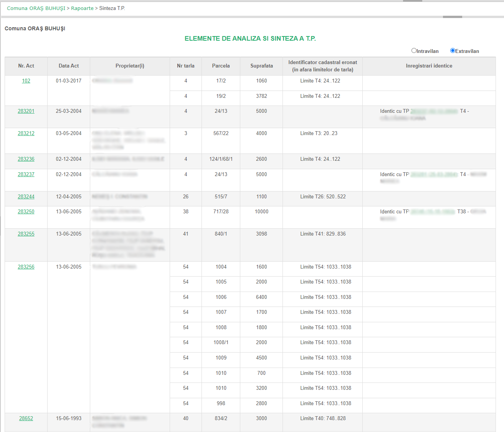
Task: Open act 283236 details
Action: click(x=26, y=159)
